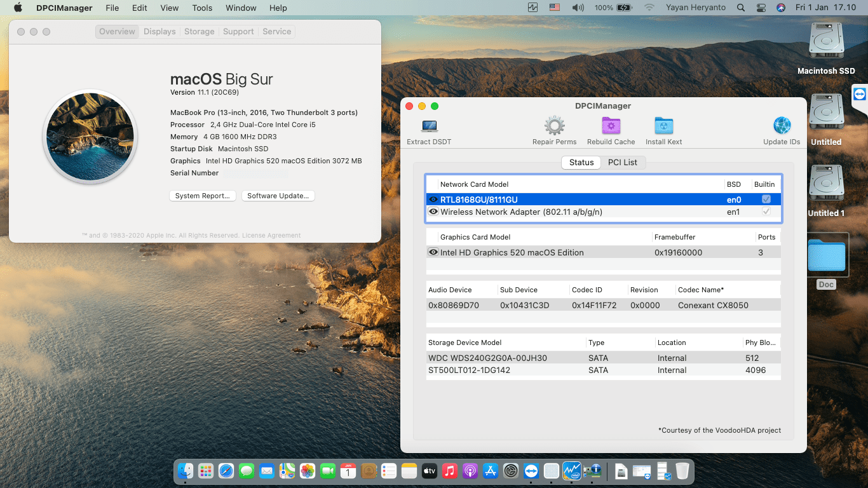Select the ST500LT012-1DG142 storage row
This screenshot has height=488, width=868.
coord(471,370)
